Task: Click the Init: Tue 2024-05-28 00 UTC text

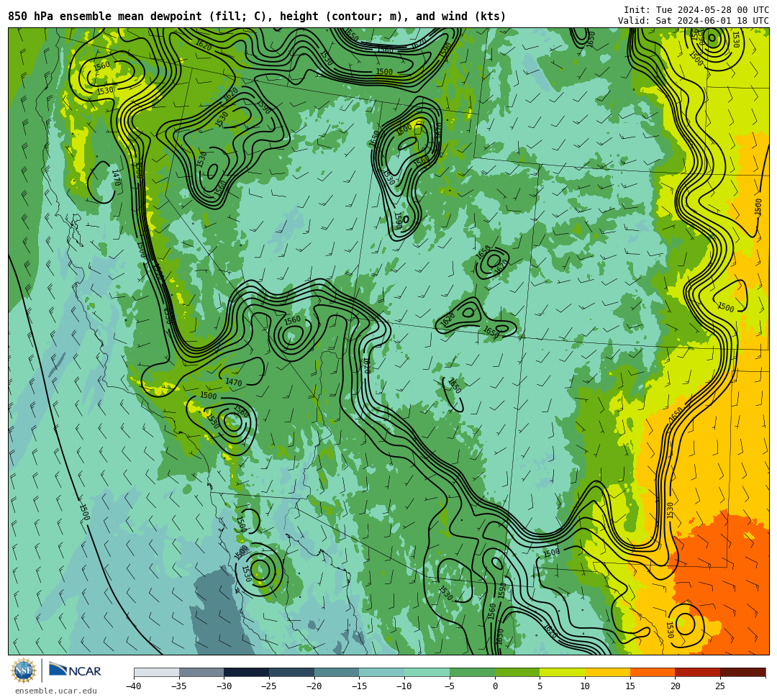Action: pyautogui.click(x=696, y=10)
